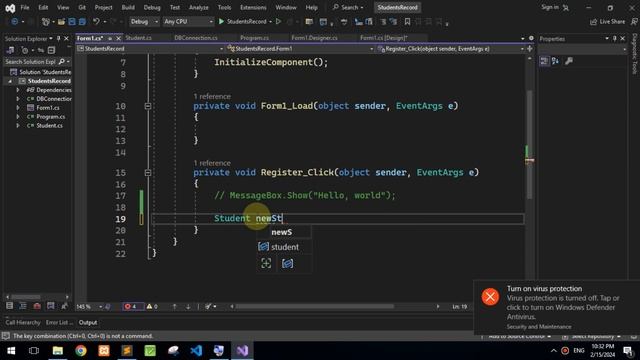Expand the Program.cs tree node arrow
The height and width of the screenshot is (360, 640).
[18, 117]
